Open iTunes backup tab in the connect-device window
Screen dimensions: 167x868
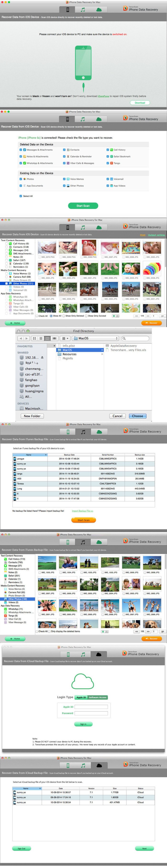point(83,10)
